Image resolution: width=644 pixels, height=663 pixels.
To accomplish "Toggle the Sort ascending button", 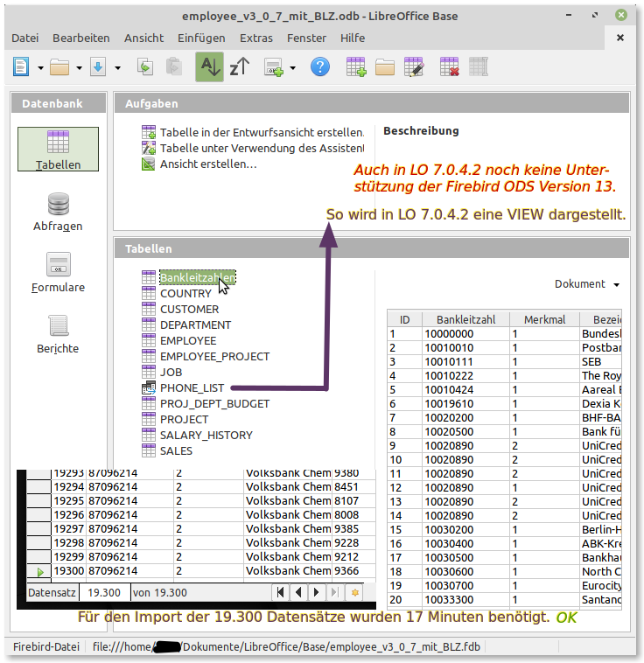I will 209,66.
